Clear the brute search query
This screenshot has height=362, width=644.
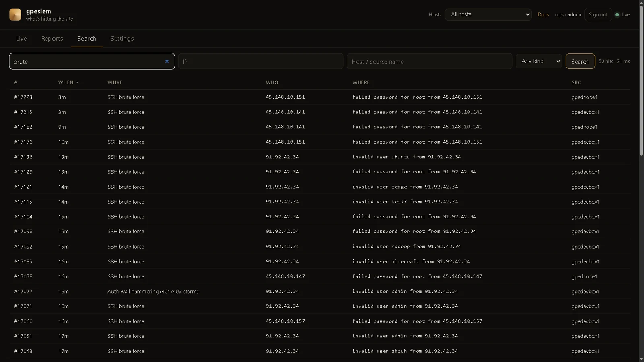[x=167, y=61]
